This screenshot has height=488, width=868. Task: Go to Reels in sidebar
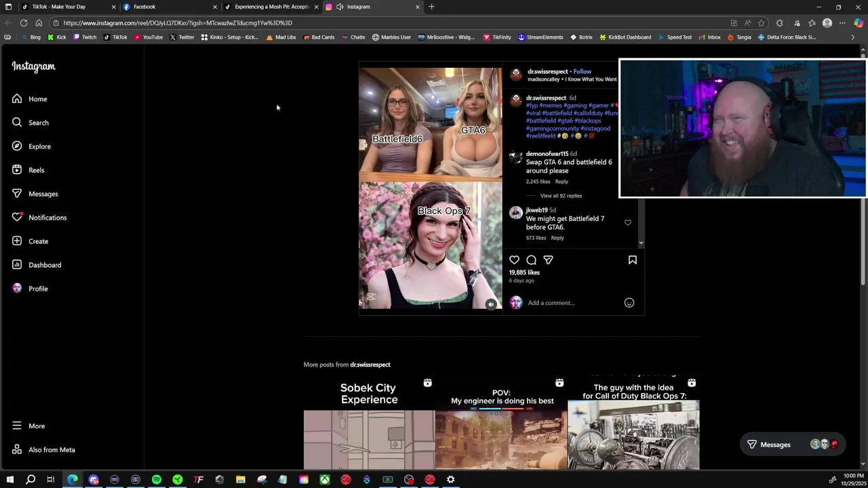click(x=28, y=170)
